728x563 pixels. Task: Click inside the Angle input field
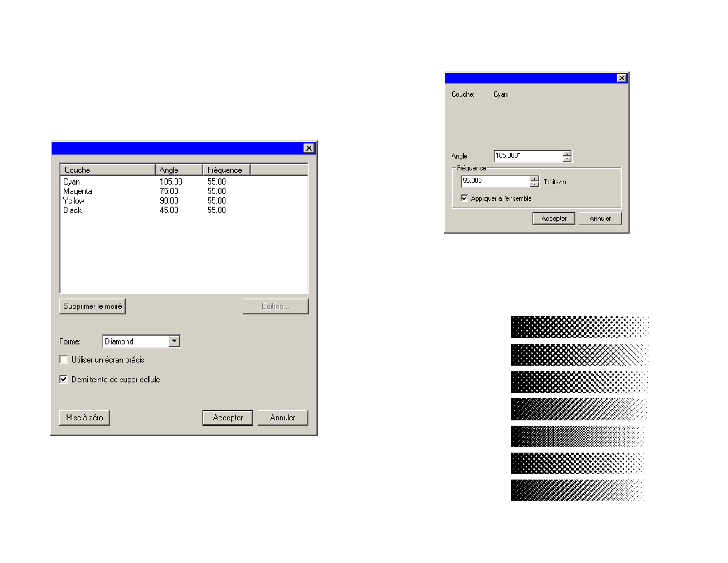(528, 156)
